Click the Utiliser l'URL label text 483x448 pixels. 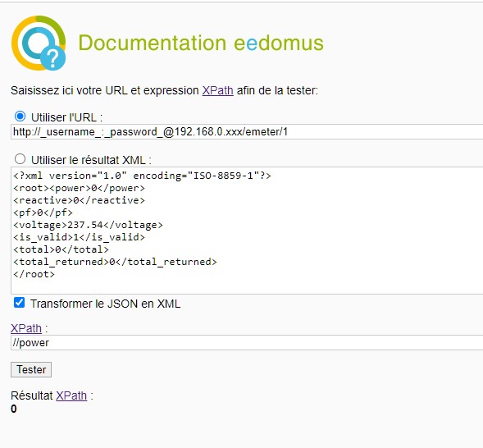[x=67, y=117]
